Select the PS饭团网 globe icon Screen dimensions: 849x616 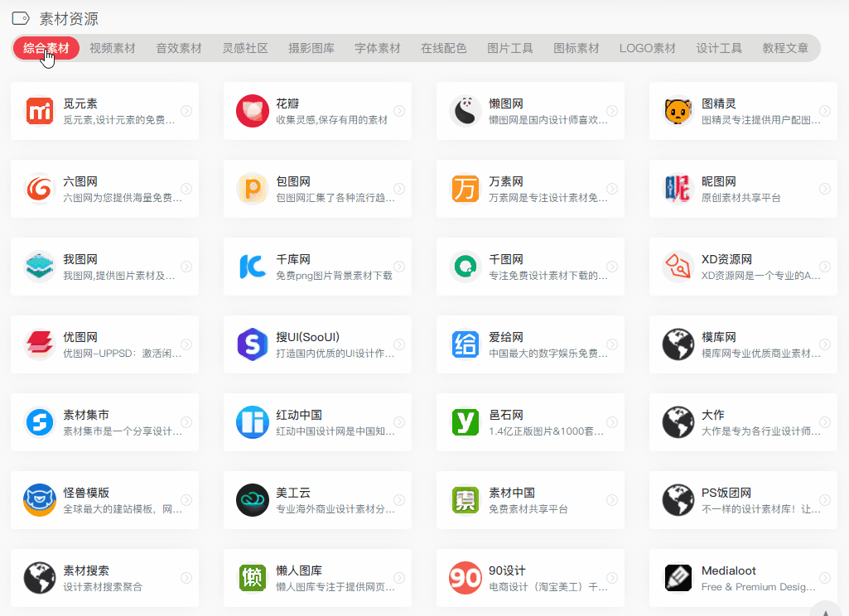tap(678, 501)
